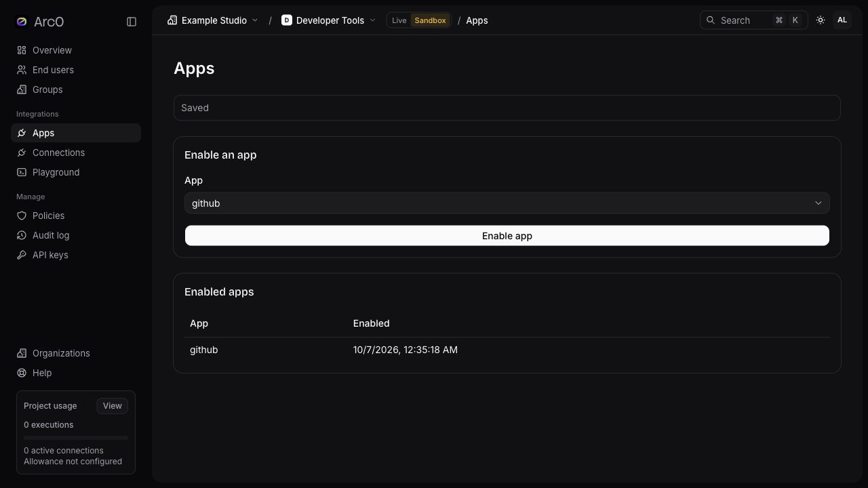Click the Developer Tools D badge icon
868x488 pixels.
click(287, 20)
